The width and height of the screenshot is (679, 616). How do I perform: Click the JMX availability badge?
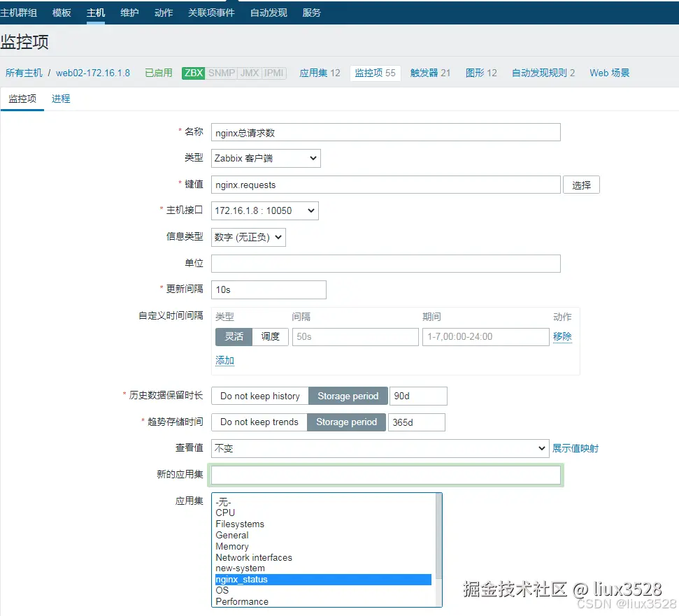(250, 73)
